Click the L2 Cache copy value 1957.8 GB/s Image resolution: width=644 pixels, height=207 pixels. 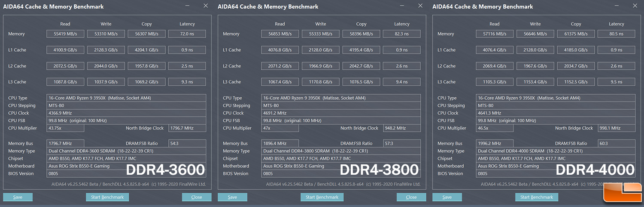click(146, 66)
